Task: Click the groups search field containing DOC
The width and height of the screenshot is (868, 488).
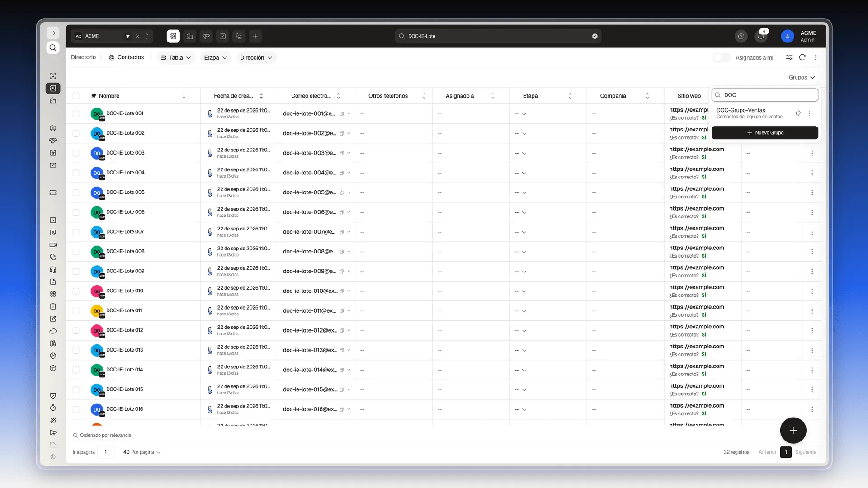Action: pyautogui.click(x=765, y=95)
